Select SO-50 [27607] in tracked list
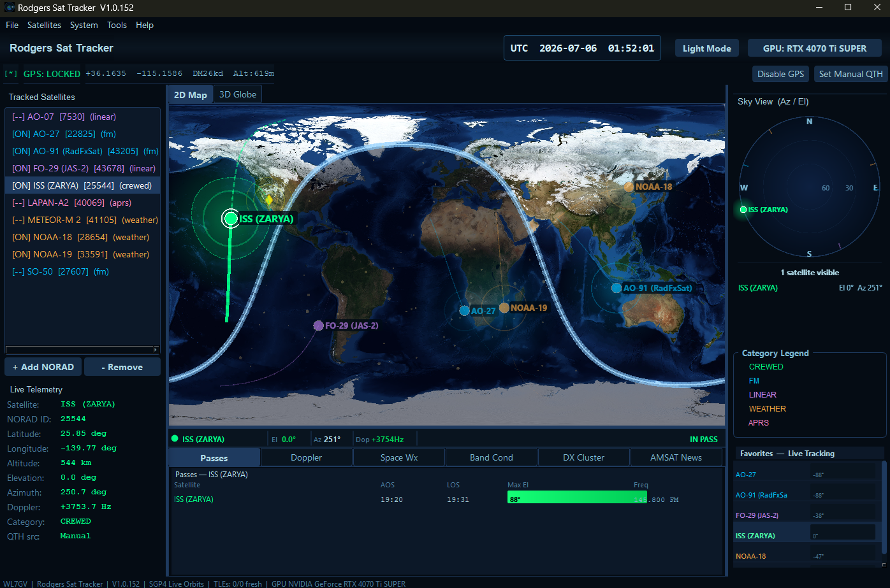 82,271
